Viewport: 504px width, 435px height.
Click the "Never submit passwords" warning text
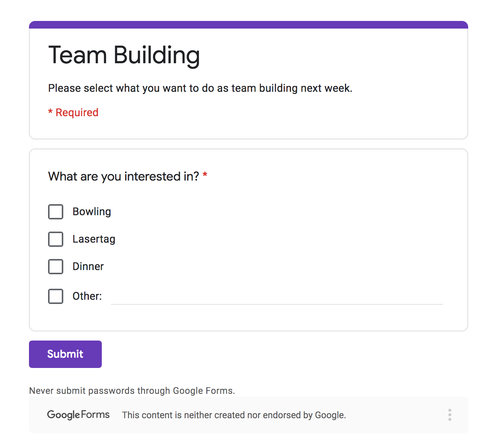click(x=132, y=391)
